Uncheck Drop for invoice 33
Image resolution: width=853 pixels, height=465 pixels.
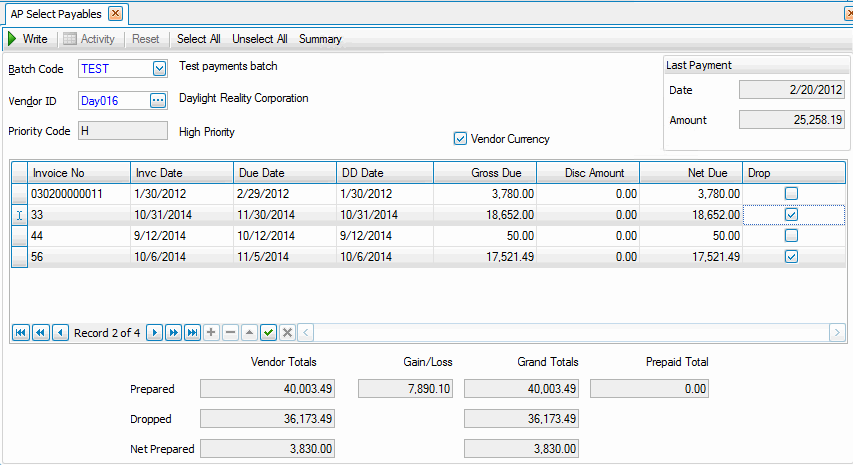click(x=792, y=214)
